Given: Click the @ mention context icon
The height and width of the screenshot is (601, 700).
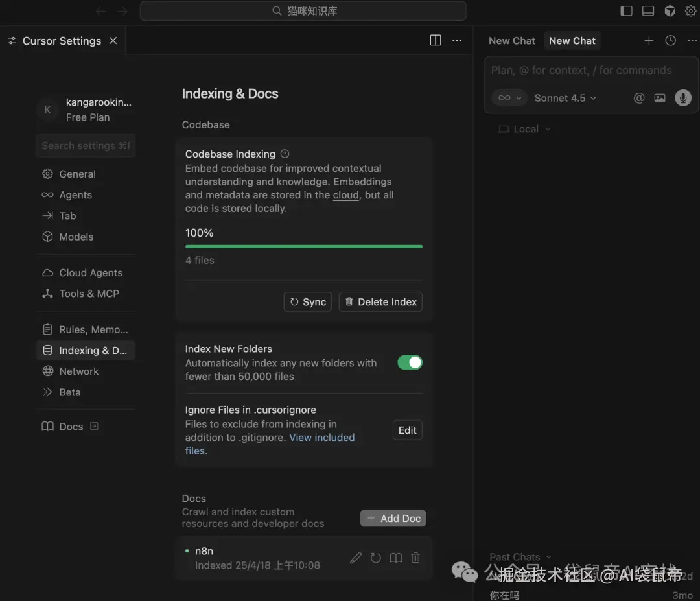Looking at the screenshot, I should [639, 98].
